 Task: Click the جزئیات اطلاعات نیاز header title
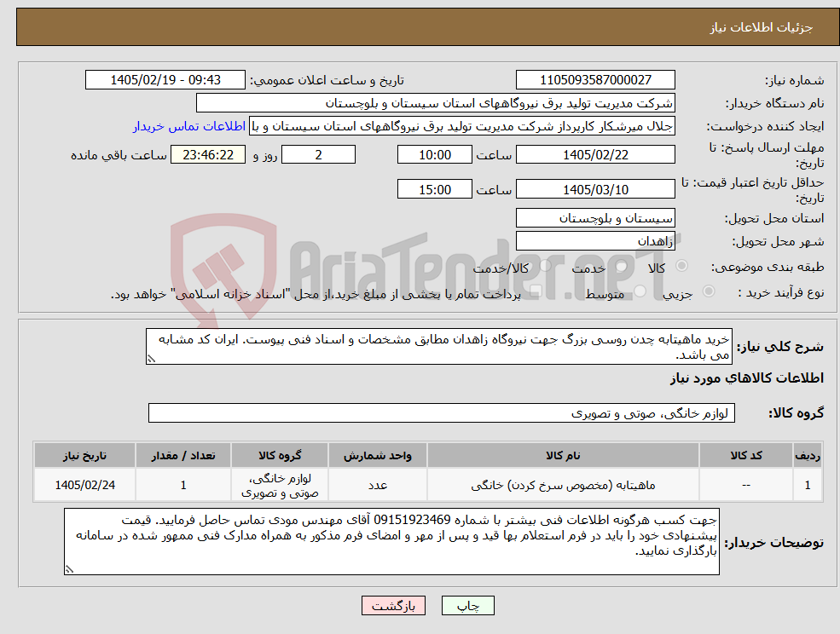[762, 27]
